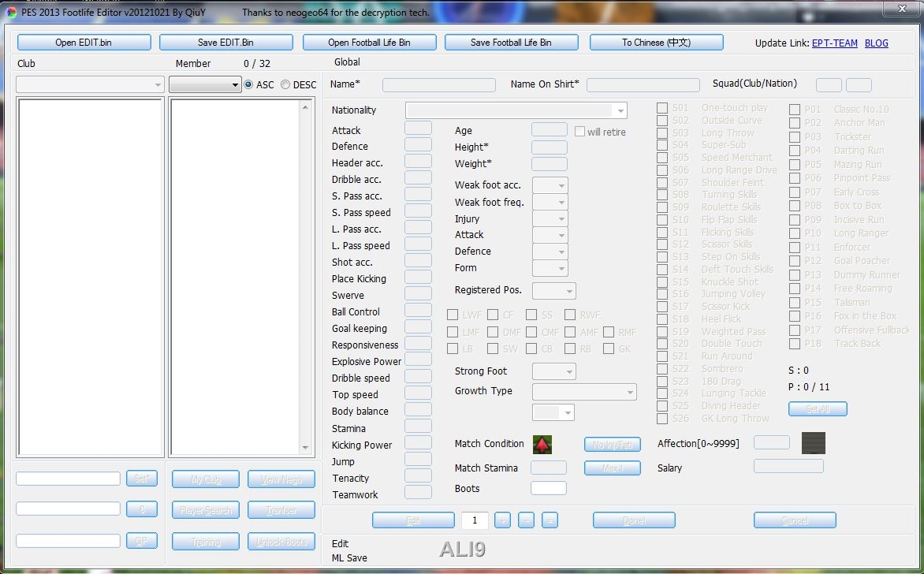
Task: Open the Member sort dropdown
Action: click(x=205, y=85)
